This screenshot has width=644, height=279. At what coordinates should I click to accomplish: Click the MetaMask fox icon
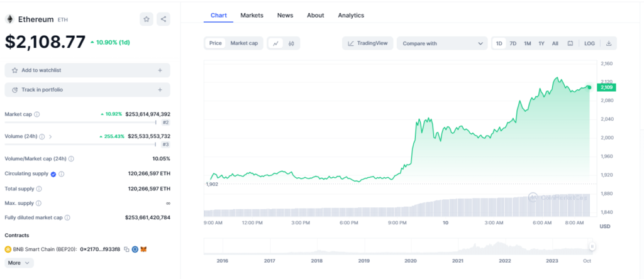point(144,249)
